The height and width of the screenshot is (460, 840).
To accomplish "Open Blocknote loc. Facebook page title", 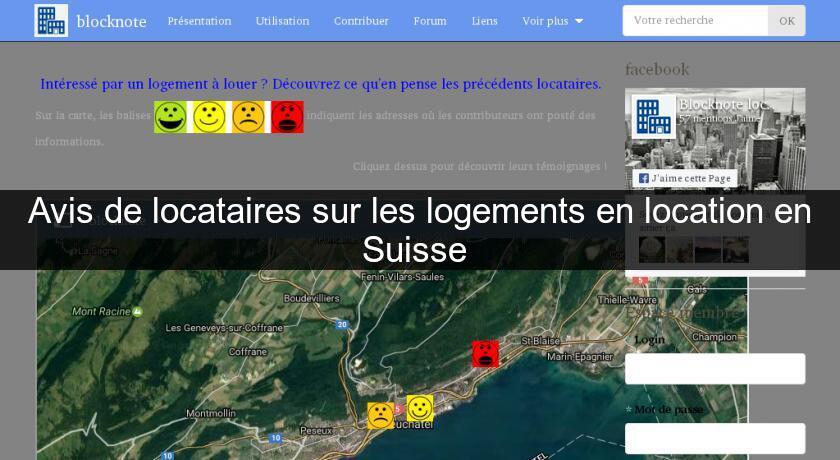I will click(x=725, y=104).
